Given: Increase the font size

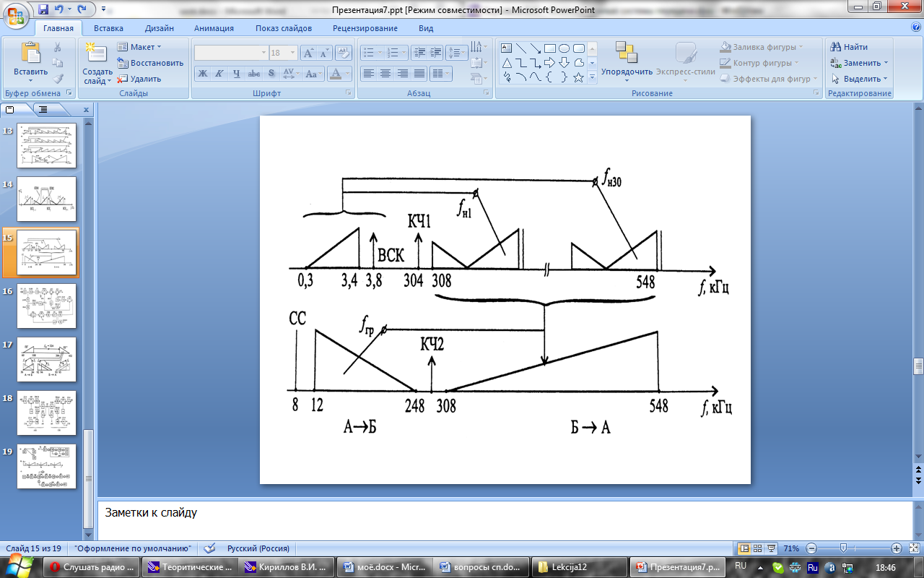Looking at the screenshot, I should point(308,53).
